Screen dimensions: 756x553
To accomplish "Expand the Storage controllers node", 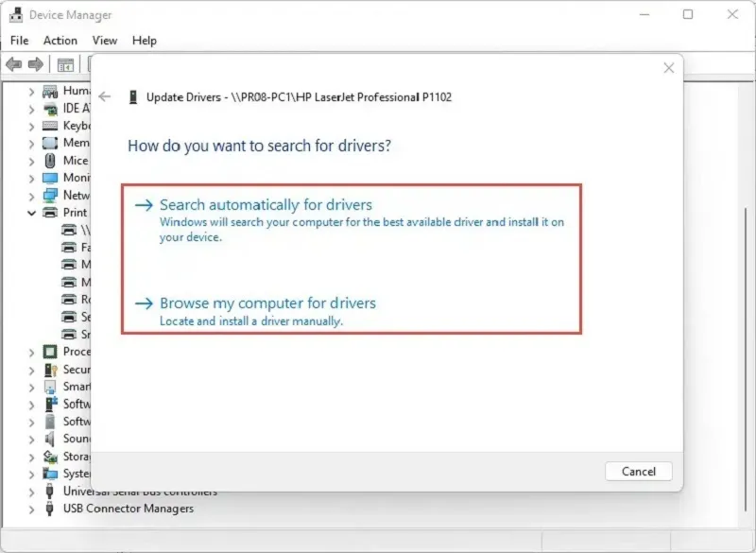I will tap(31, 457).
